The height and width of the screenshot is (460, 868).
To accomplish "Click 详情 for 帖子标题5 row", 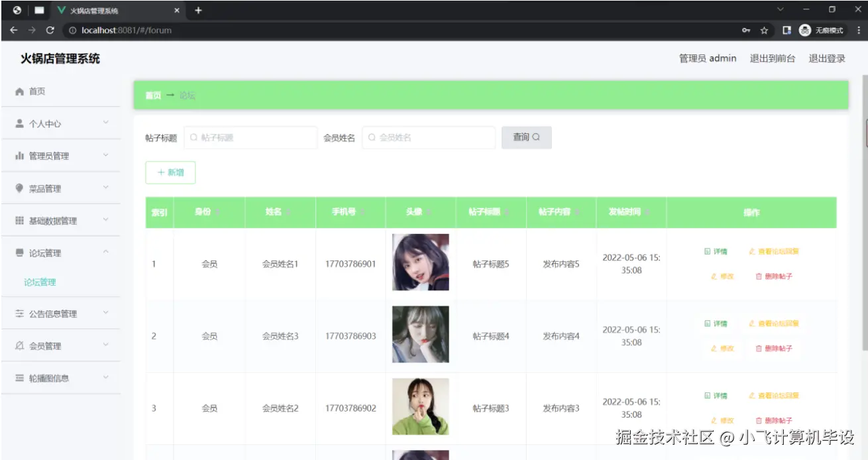I will click(x=716, y=251).
